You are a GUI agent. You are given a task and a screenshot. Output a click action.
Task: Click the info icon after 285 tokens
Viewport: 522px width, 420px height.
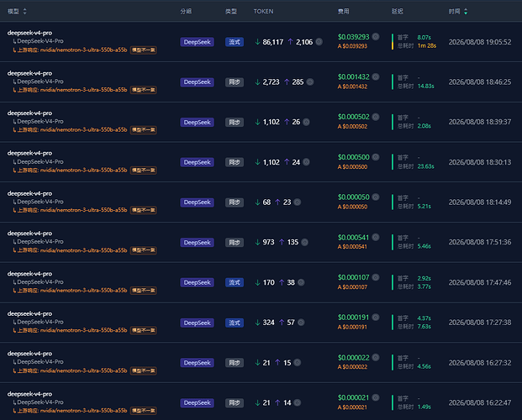click(310, 81)
